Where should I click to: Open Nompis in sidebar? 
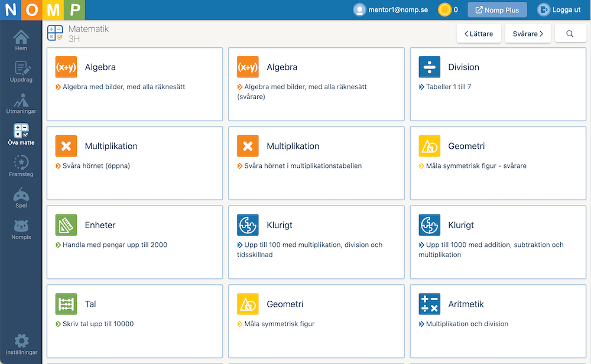coord(21,229)
